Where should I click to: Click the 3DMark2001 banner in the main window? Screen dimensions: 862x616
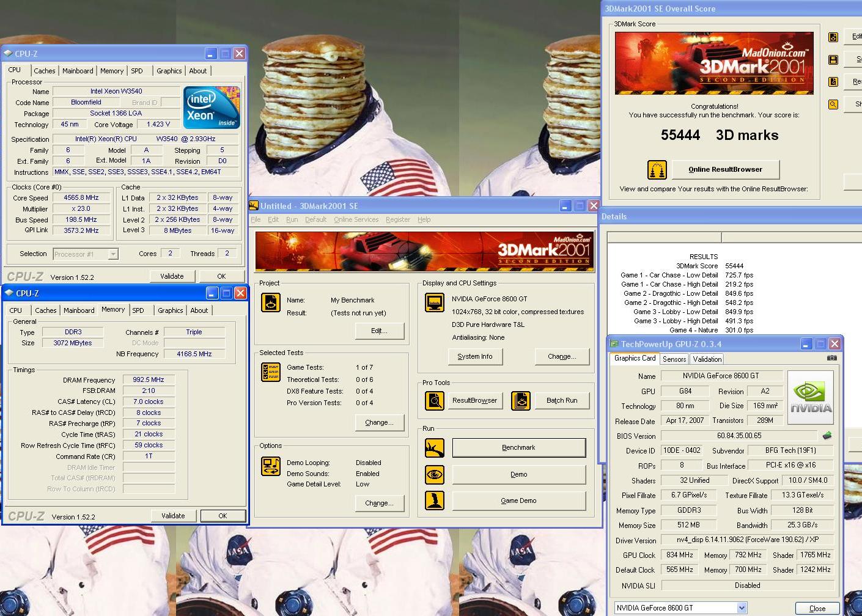424,251
